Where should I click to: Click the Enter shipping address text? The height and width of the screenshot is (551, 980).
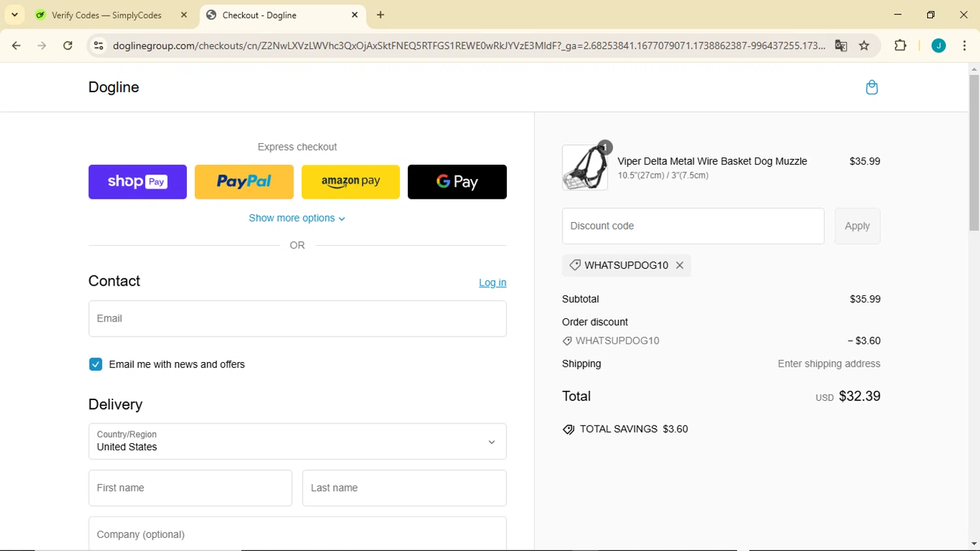coord(828,364)
